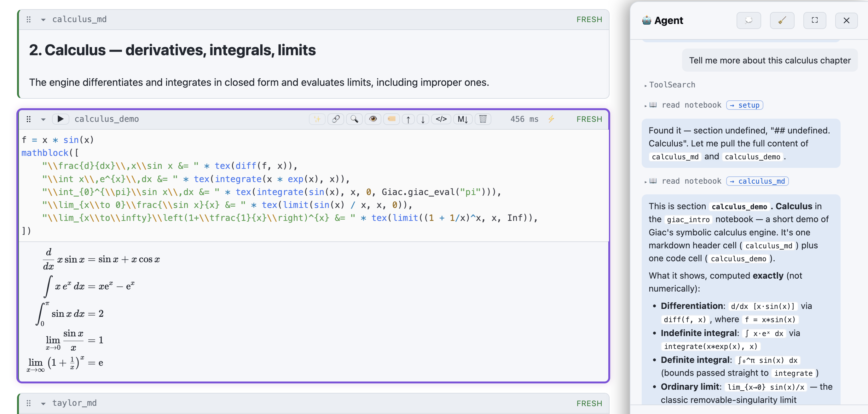This screenshot has width=868, height=414.
Task: Click 'Differentiation' bullet in Agent response
Action: point(692,306)
